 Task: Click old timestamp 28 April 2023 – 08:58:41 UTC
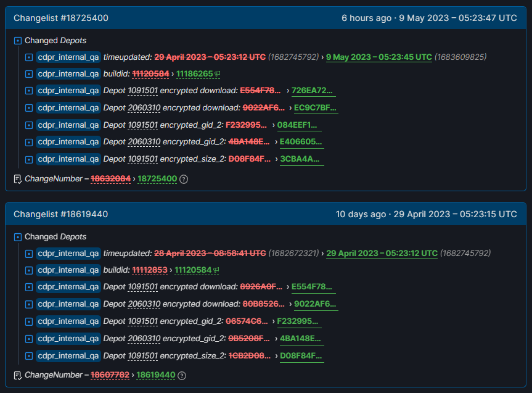210,254
